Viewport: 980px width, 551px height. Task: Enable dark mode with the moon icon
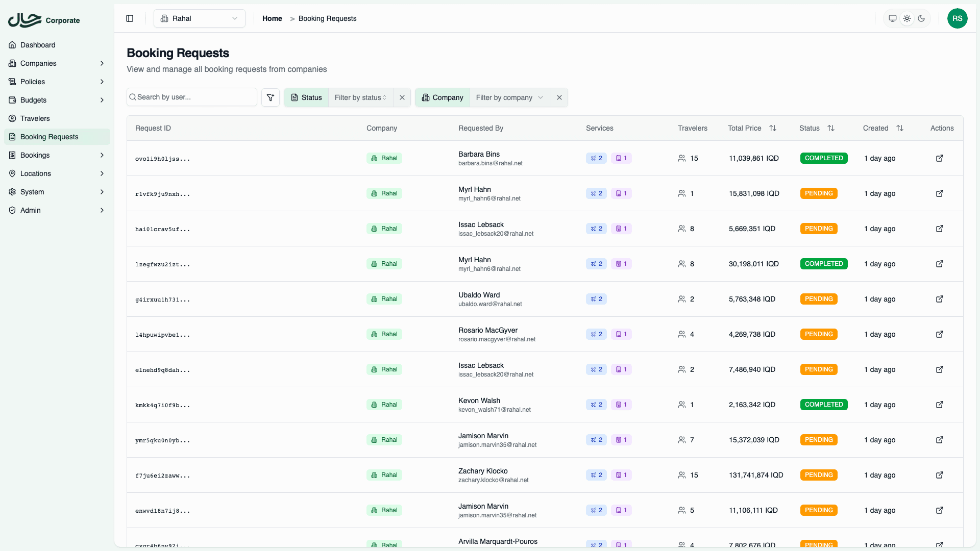click(x=922, y=18)
